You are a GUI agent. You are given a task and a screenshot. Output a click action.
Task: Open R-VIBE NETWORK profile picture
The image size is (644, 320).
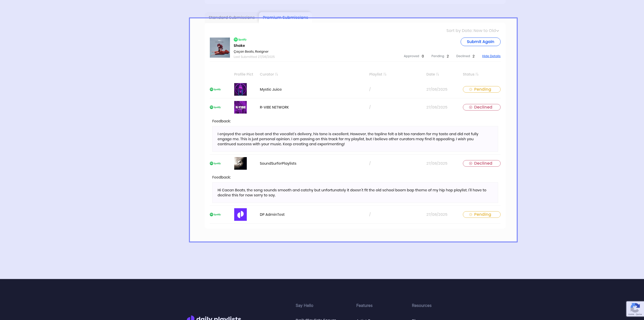(240, 107)
